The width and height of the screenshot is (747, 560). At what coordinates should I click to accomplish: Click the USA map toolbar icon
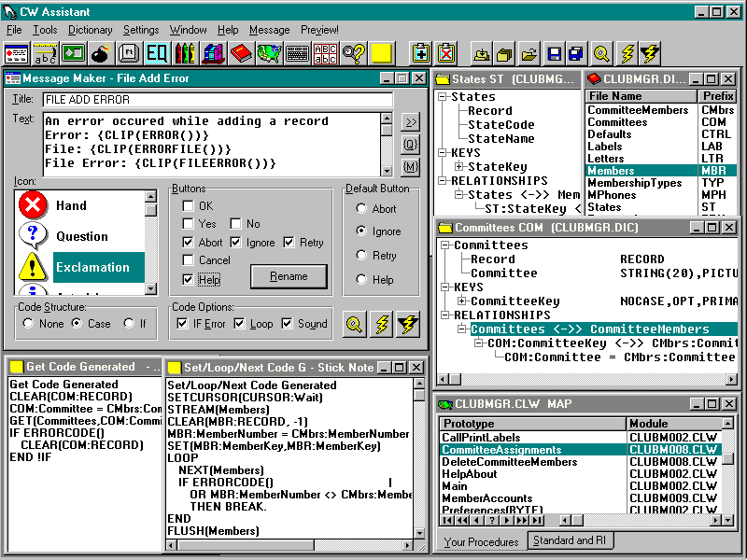(269, 53)
